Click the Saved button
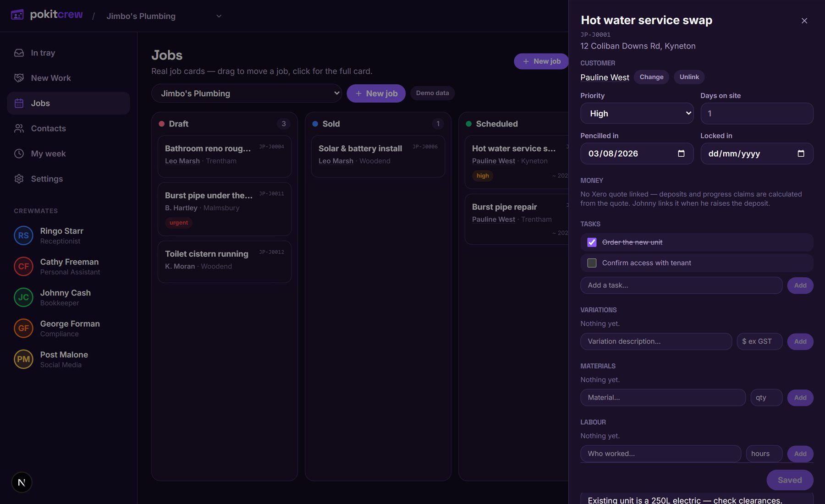The width and height of the screenshot is (825, 504). tap(790, 480)
